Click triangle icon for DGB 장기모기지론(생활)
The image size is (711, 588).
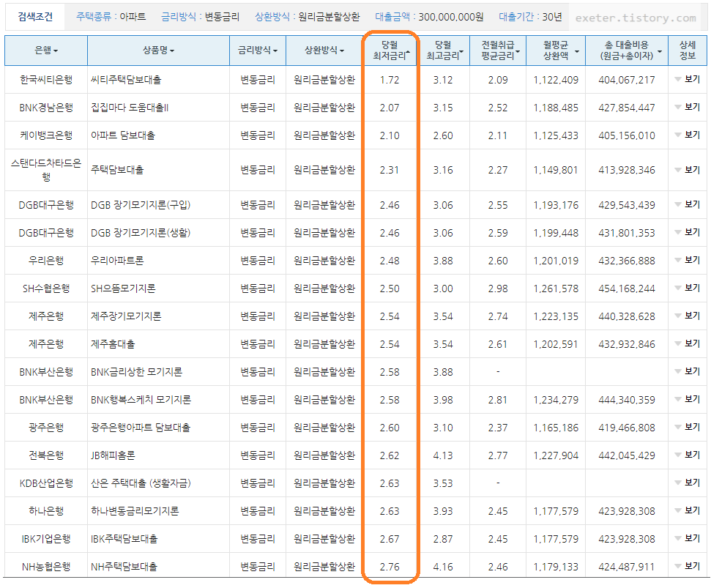point(678,233)
